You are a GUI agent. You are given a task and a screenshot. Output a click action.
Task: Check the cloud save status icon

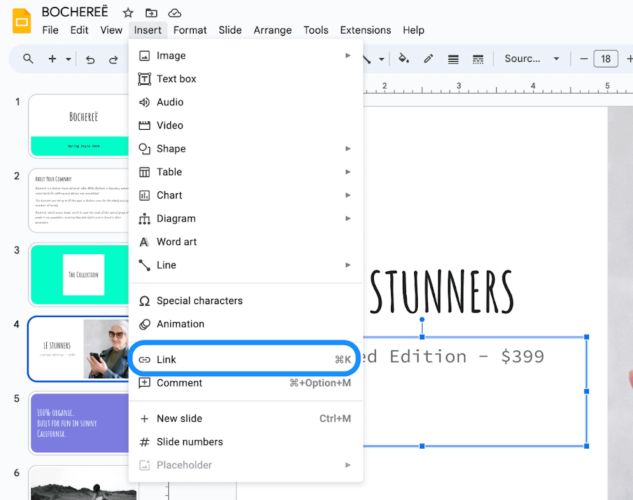(174, 13)
